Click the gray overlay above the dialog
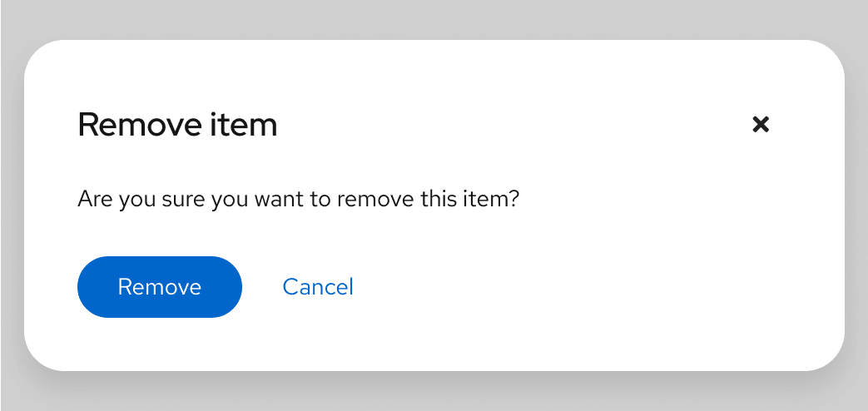868x411 pixels. [433, 18]
